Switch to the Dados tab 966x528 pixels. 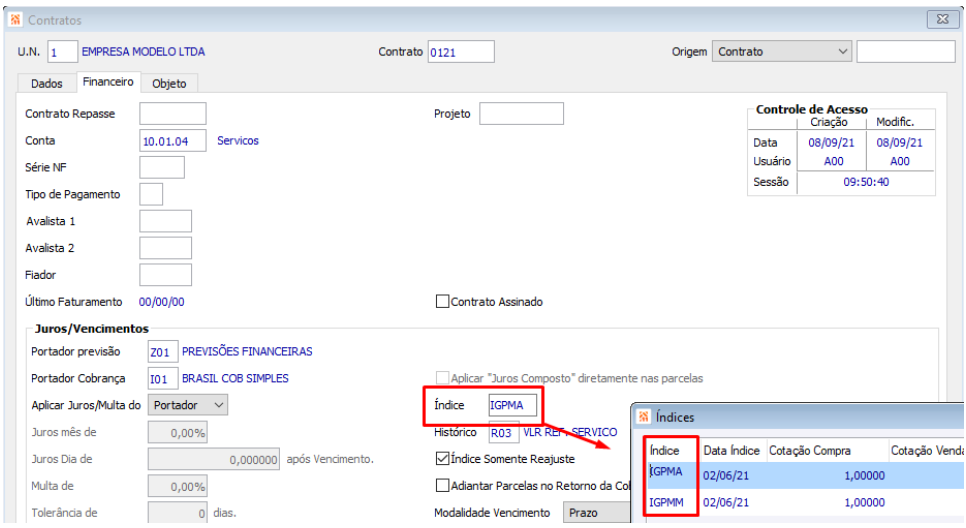coord(47,83)
